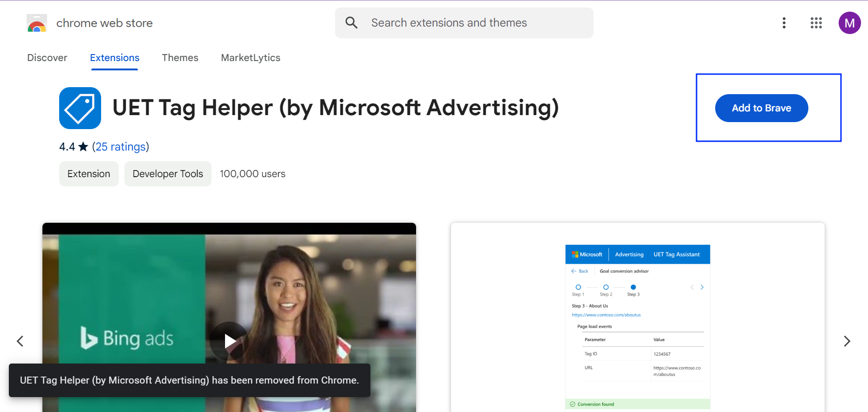Open the Google apps grid

tap(816, 23)
